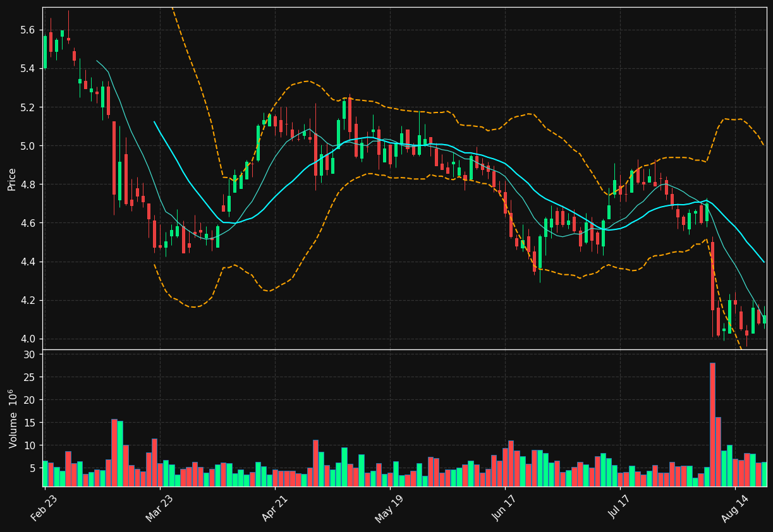Viewport: 773px width, 532px height.
Task: Click the Apr 21 date label
Action: tap(274, 507)
